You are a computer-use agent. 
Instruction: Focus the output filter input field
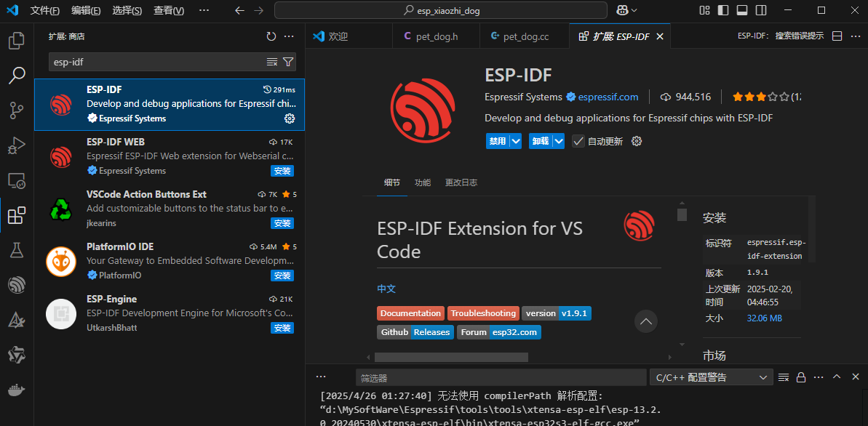501,377
